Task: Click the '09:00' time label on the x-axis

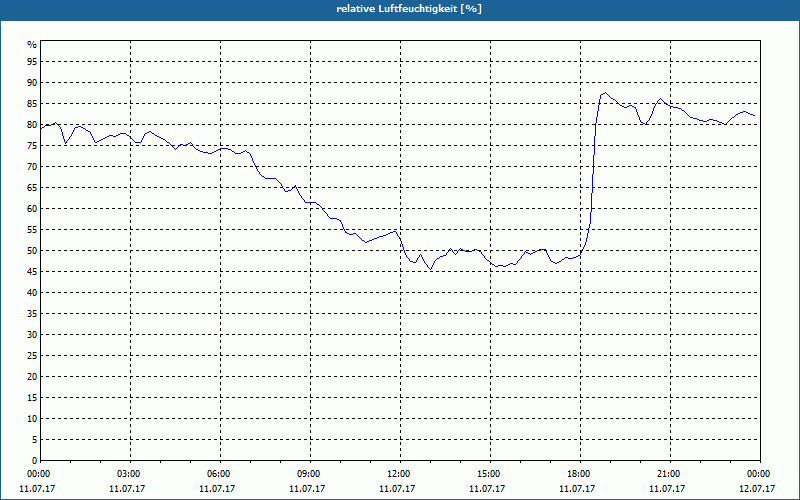Action: tap(310, 474)
